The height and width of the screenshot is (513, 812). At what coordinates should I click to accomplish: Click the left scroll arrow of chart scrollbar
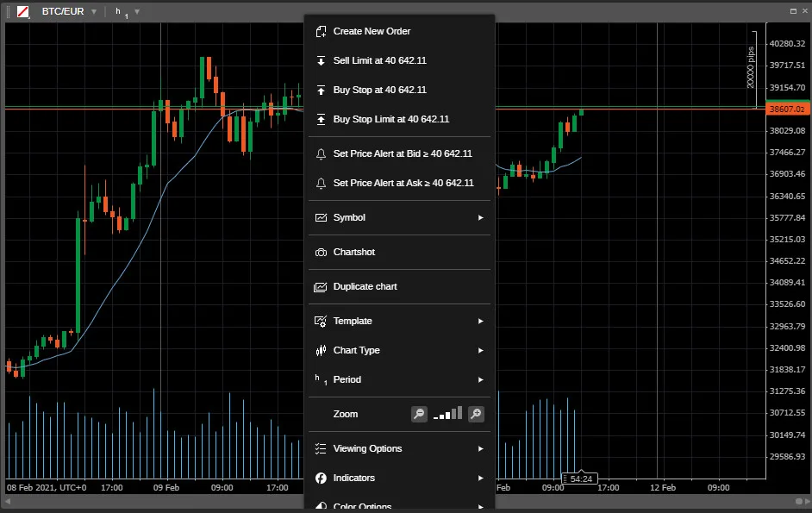click(x=7, y=502)
